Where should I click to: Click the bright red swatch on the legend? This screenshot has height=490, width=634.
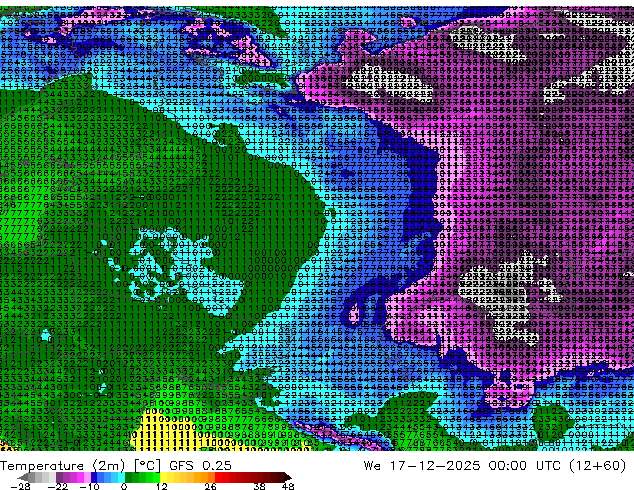[218, 477]
